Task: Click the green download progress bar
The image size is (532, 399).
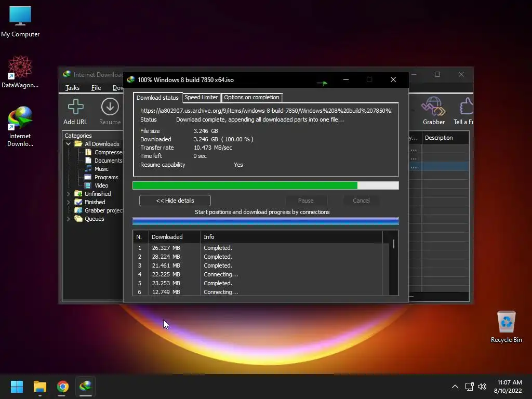Action: click(265, 185)
